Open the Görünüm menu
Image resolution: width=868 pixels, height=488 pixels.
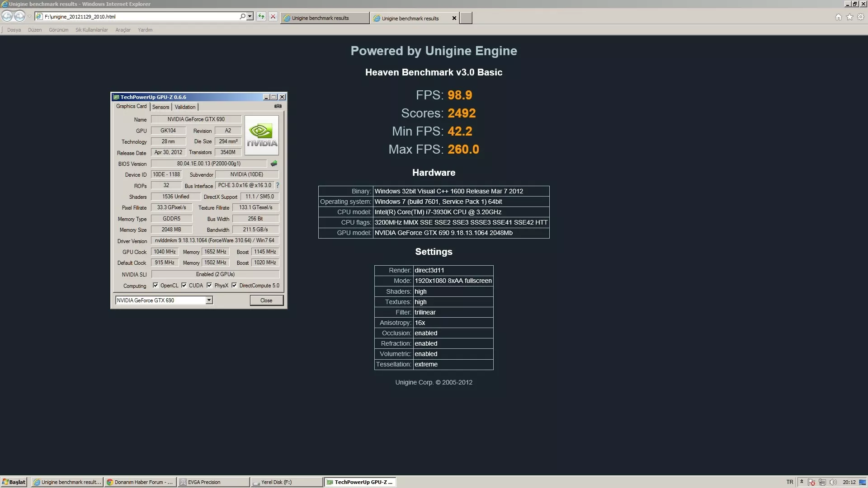[59, 30]
